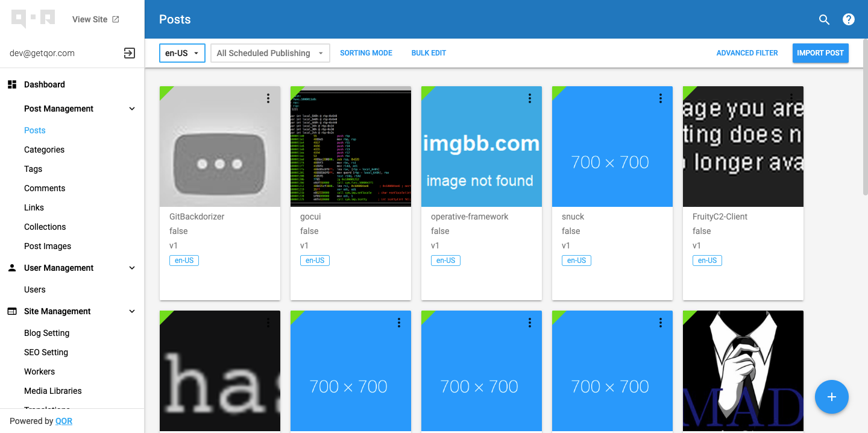
Task: Click the Dashboard grid icon
Action: (x=12, y=84)
